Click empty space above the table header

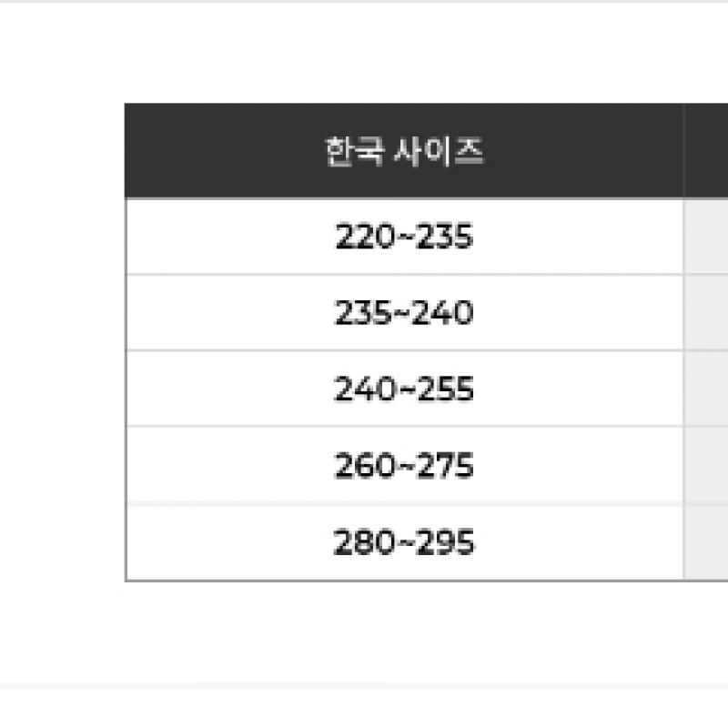point(404,55)
